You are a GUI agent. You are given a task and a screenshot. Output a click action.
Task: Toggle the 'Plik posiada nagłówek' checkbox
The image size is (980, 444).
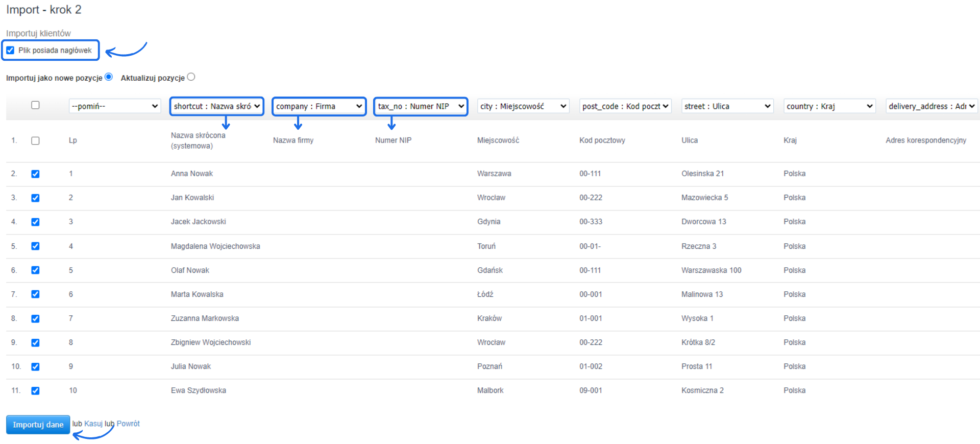pos(10,50)
